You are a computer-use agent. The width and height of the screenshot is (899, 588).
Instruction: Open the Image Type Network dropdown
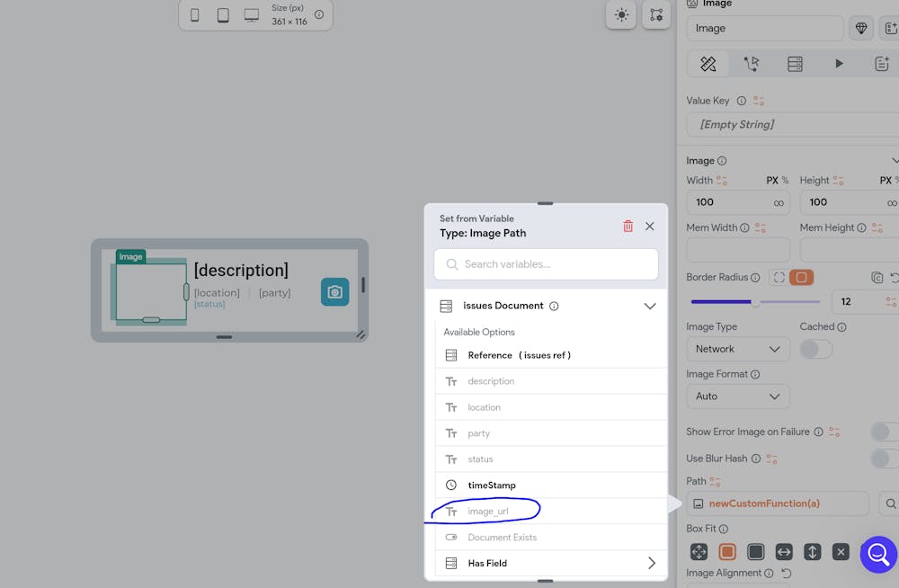coord(738,349)
